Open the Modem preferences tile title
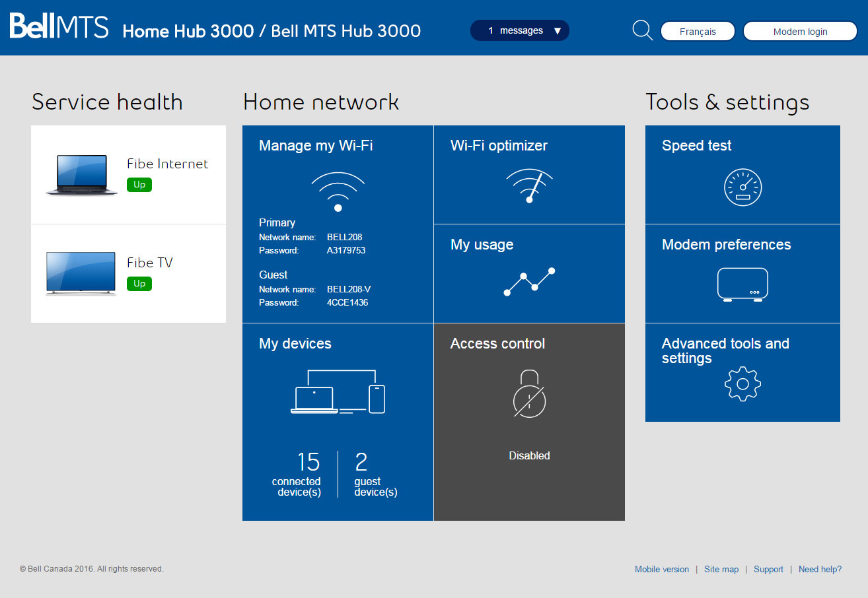The width and height of the screenshot is (868, 598). click(726, 245)
